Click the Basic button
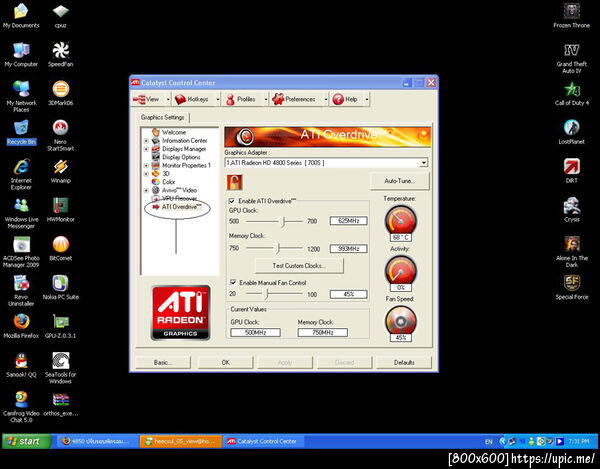This screenshot has height=469, width=600. coord(163,362)
